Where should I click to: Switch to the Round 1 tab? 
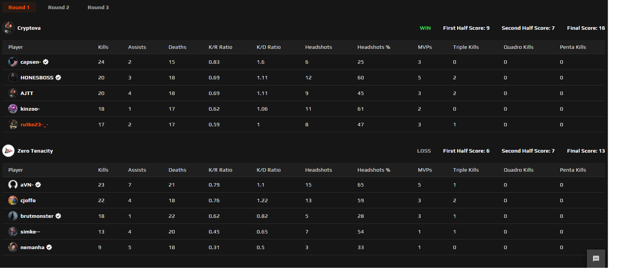pyautogui.click(x=19, y=8)
